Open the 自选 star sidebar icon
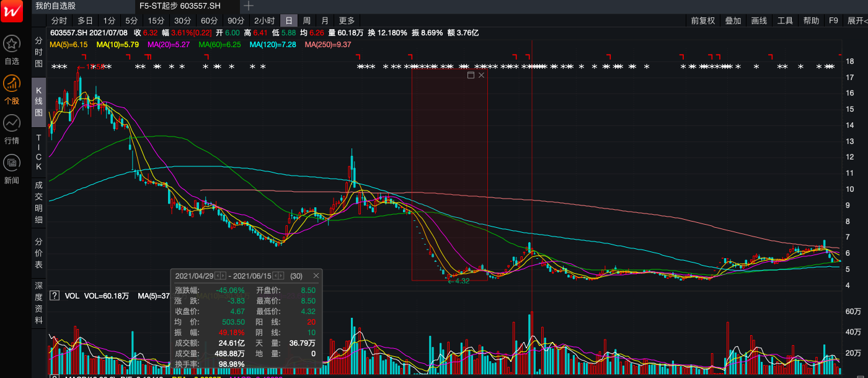 [12, 44]
